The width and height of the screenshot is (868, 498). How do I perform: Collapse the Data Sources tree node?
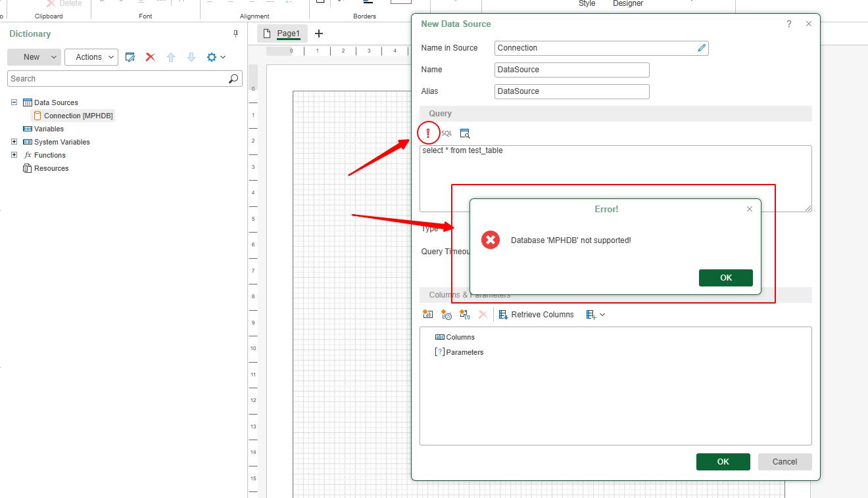pos(14,102)
